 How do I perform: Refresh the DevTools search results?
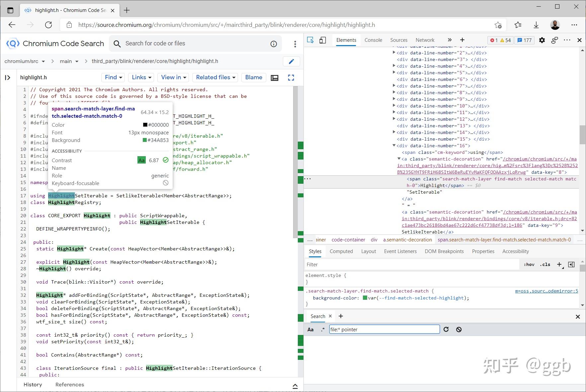click(x=446, y=329)
